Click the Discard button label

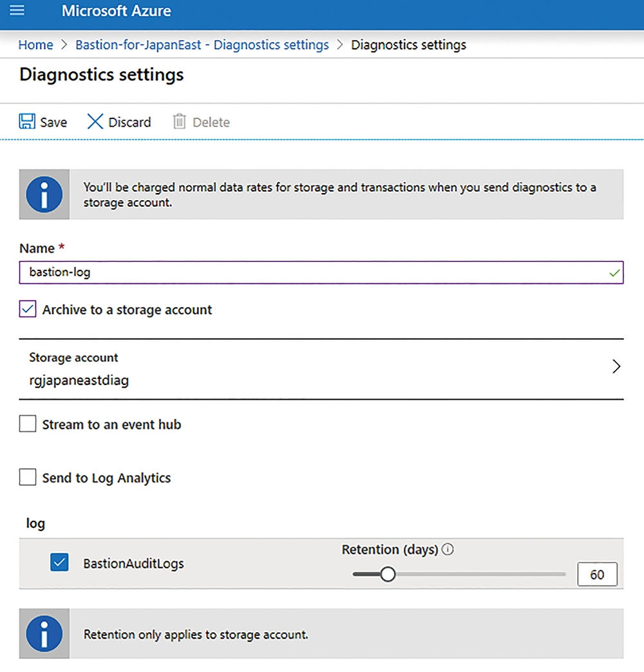[129, 122]
